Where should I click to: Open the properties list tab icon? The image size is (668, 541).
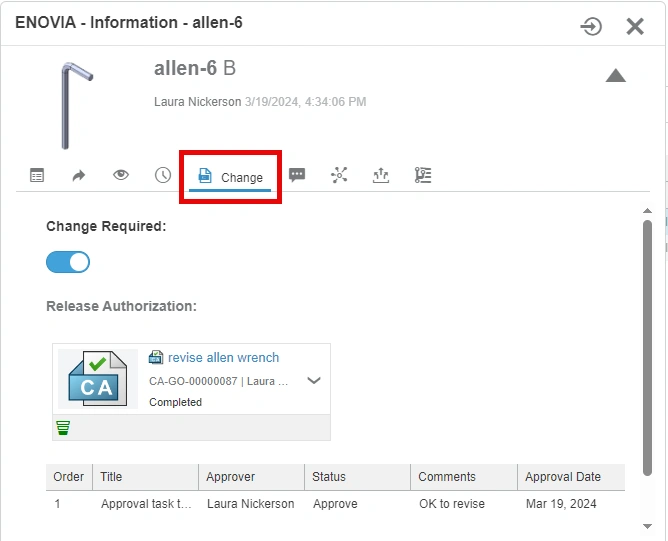coord(37,175)
